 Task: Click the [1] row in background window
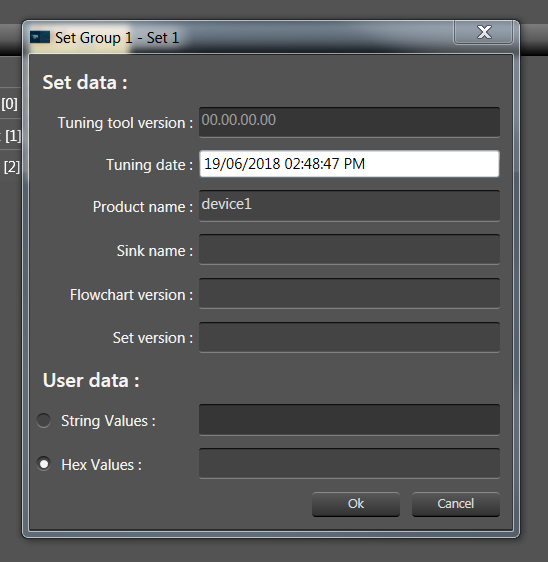(11, 135)
